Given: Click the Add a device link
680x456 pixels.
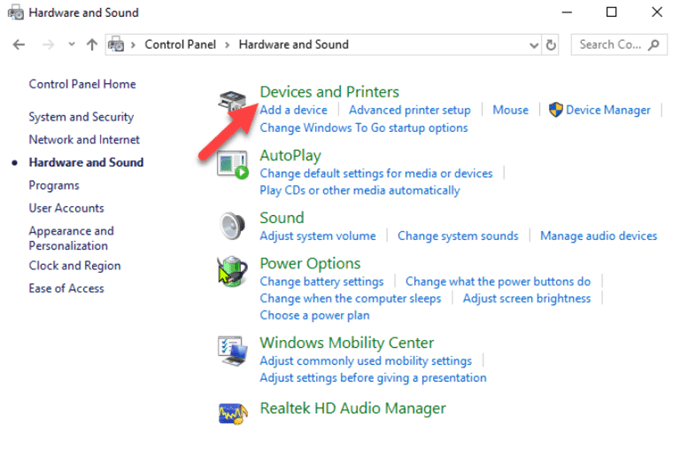Looking at the screenshot, I should click(293, 110).
